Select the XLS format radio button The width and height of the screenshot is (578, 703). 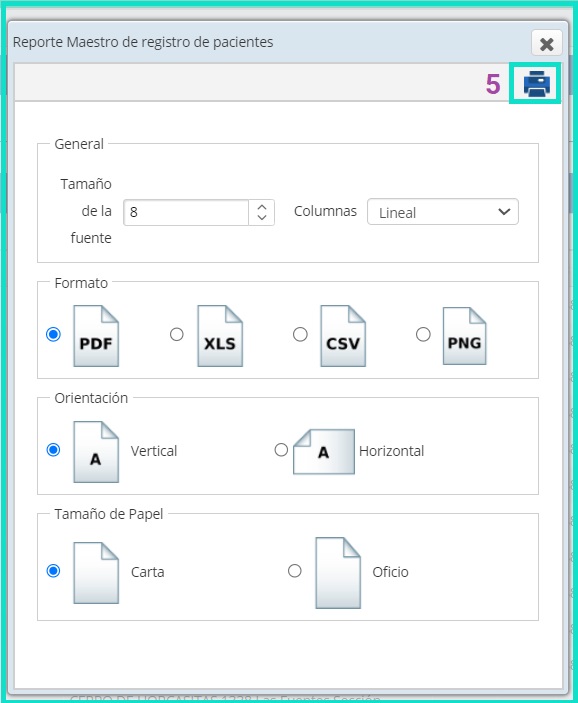pos(177,334)
